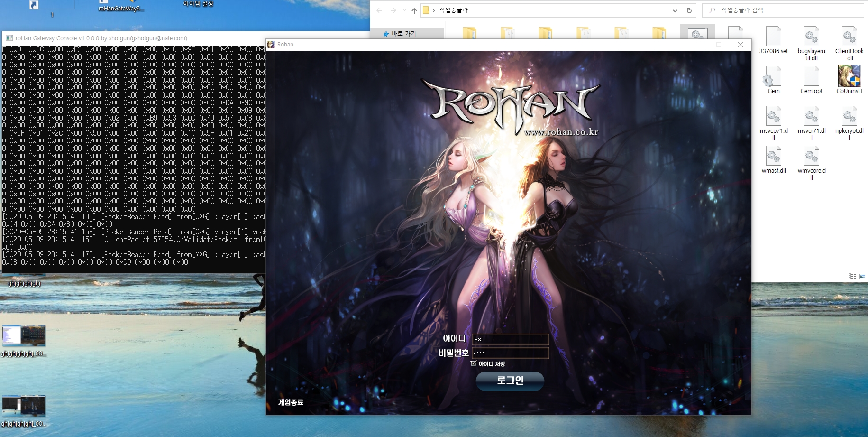Click the 아이디 username input field
The image size is (868, 437).
[510, 339]
